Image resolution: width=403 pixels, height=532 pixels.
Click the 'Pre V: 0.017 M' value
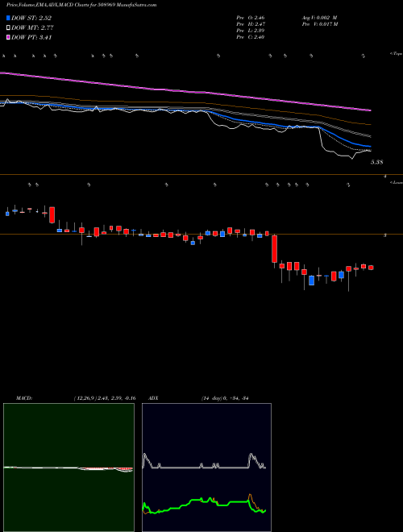[319, 23]
